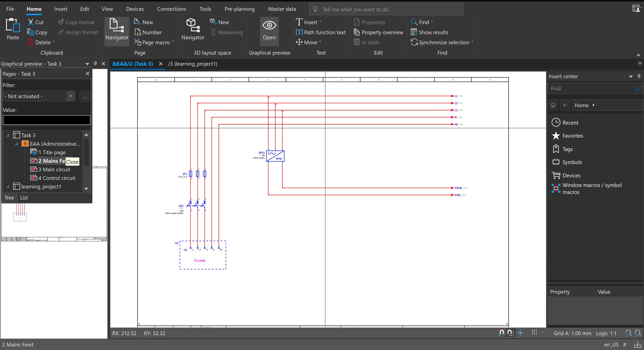Open the Delete dropdown arrow
The width and height of the screenshot is (644, 350).
pos(54,42)
